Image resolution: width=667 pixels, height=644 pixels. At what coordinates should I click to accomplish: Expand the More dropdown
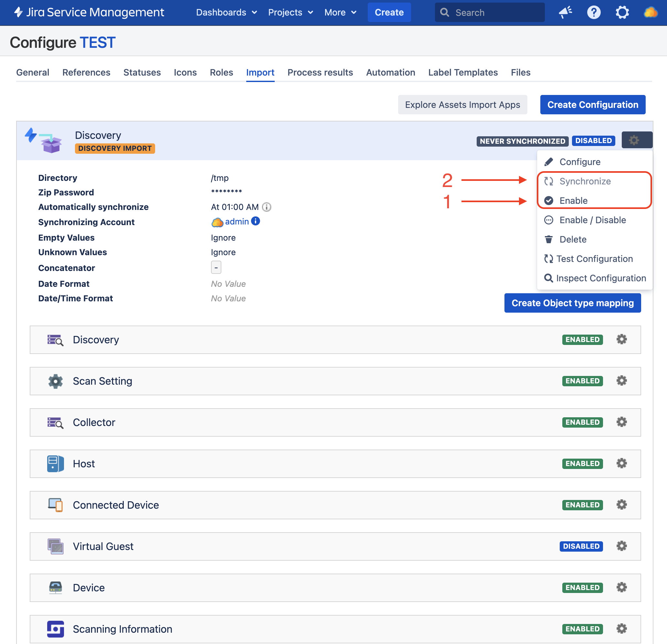[341, 13]
